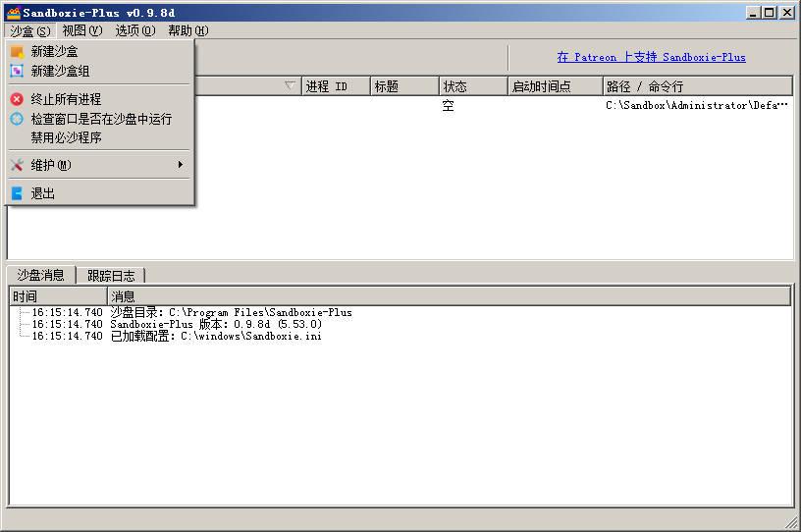Expand the 维护 submenu arrow
The image size is (801, 532).
(x=181, y=165)
